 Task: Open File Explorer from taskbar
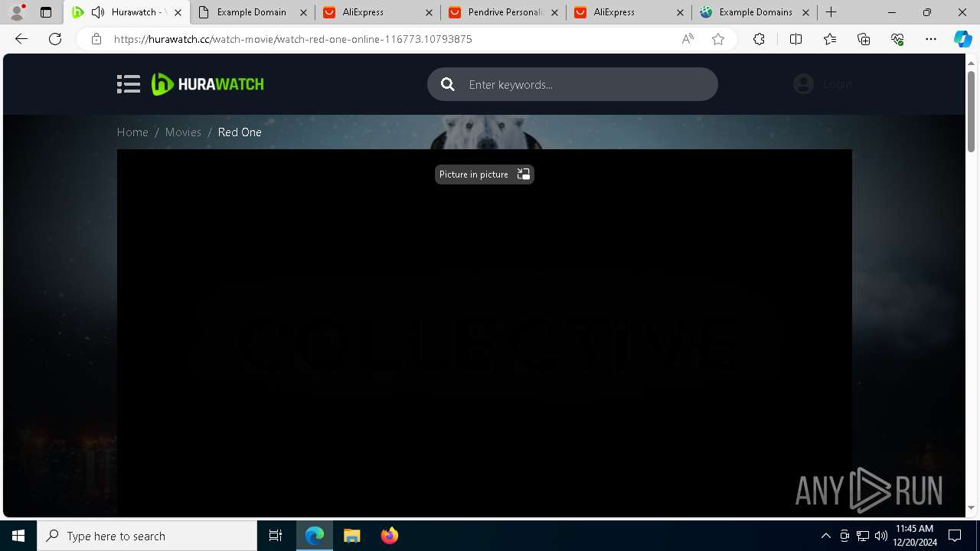click(x=351, y=536)
